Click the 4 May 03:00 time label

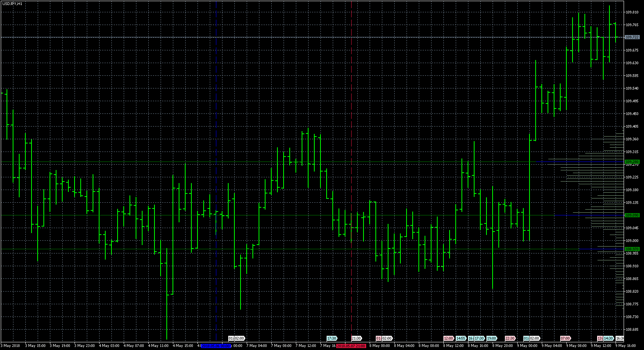click(109, 346)
